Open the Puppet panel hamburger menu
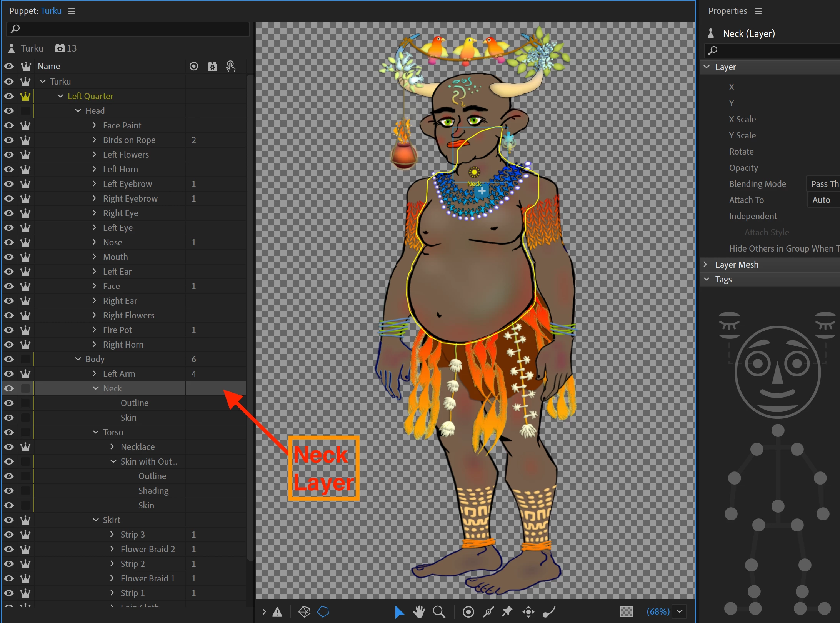 coord(72,11)
